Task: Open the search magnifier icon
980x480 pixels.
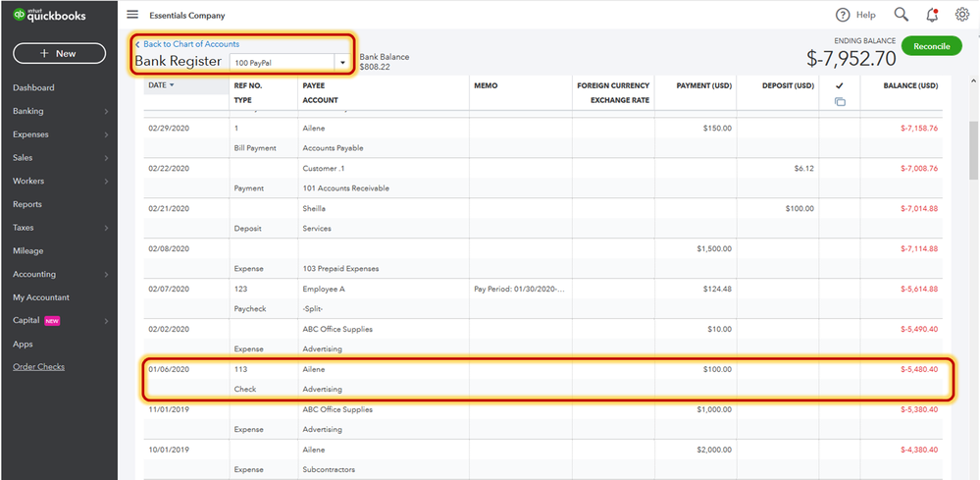Action: pyautogui.click(x=901, y=15)
